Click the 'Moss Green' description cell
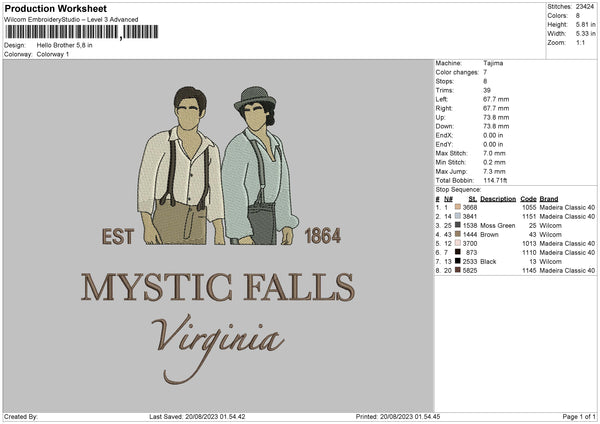Image resolution: width=600 pixels, height=424 pixels. 497,225
